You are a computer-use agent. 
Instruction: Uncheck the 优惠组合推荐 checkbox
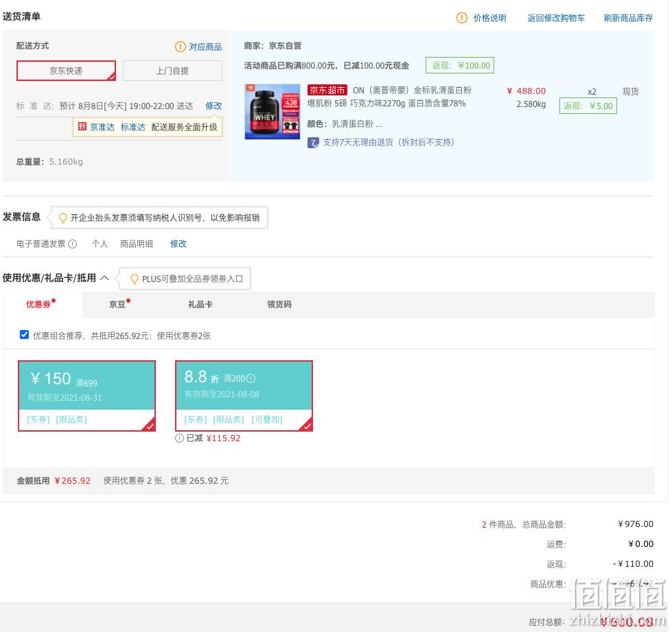coord(25,335)
